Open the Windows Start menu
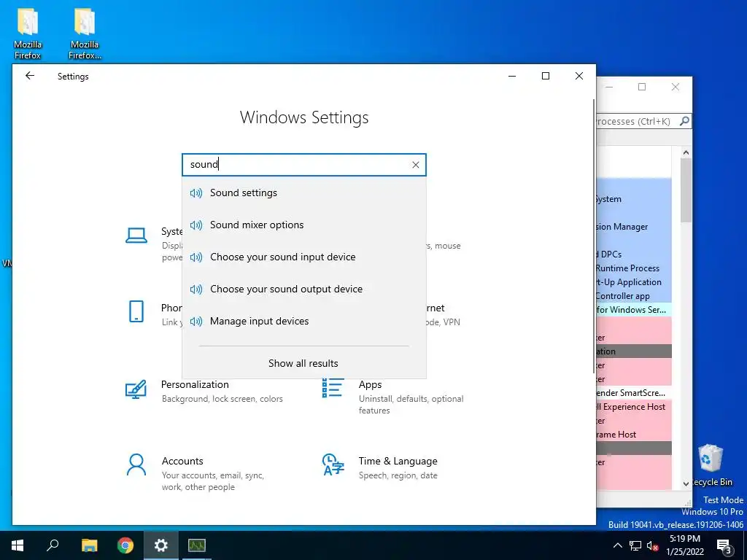The width and height of the screenshot is (747, 560). [18, 545]
